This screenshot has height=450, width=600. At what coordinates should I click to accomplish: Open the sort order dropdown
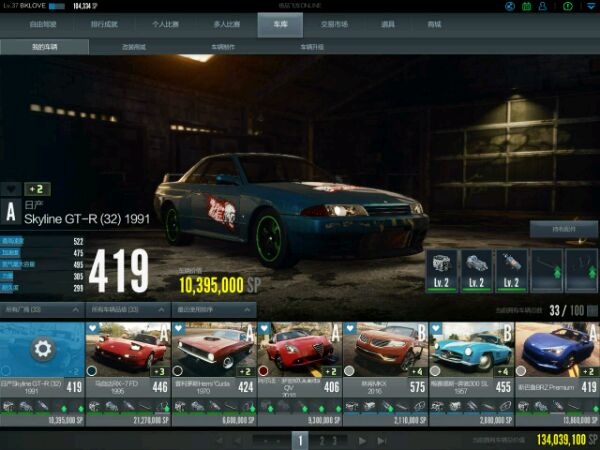(x=214, y=310)
